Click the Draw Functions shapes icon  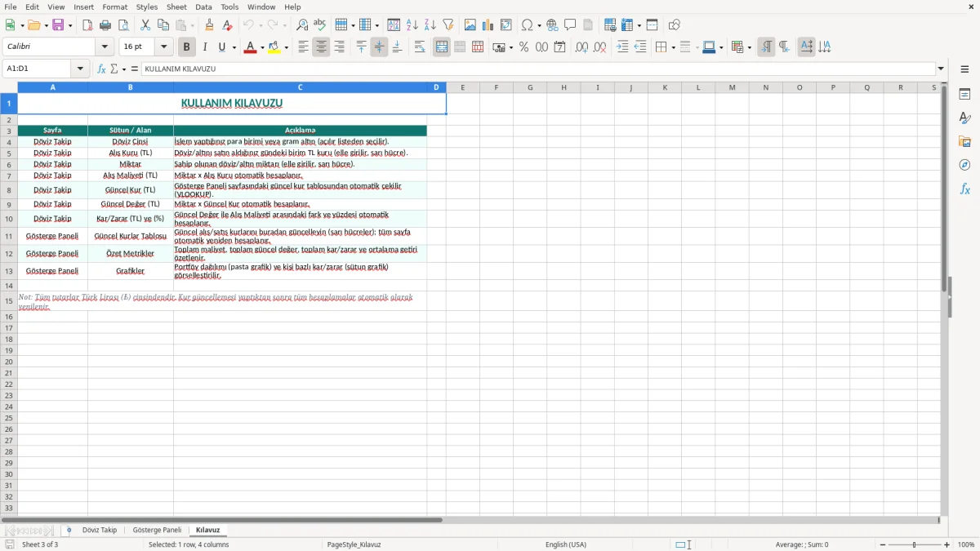675,25
